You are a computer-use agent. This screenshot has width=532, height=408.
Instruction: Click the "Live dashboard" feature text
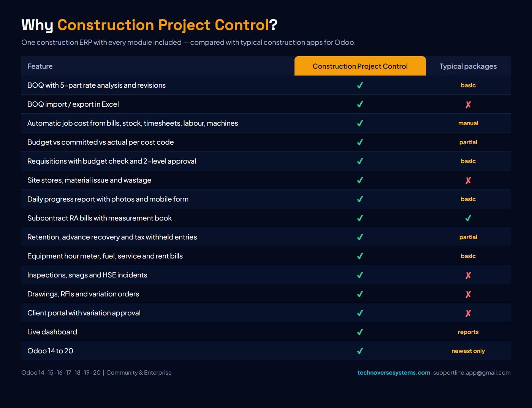[52, 332]
